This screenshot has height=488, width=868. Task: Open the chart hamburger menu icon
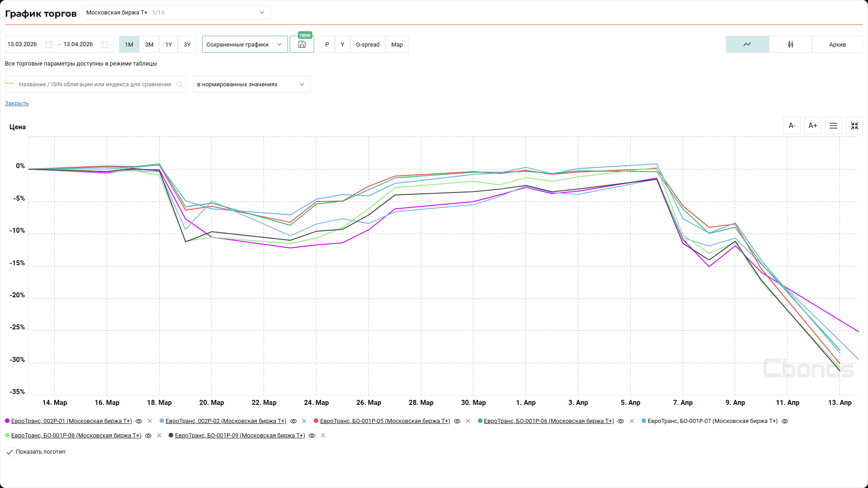(833, 126)
